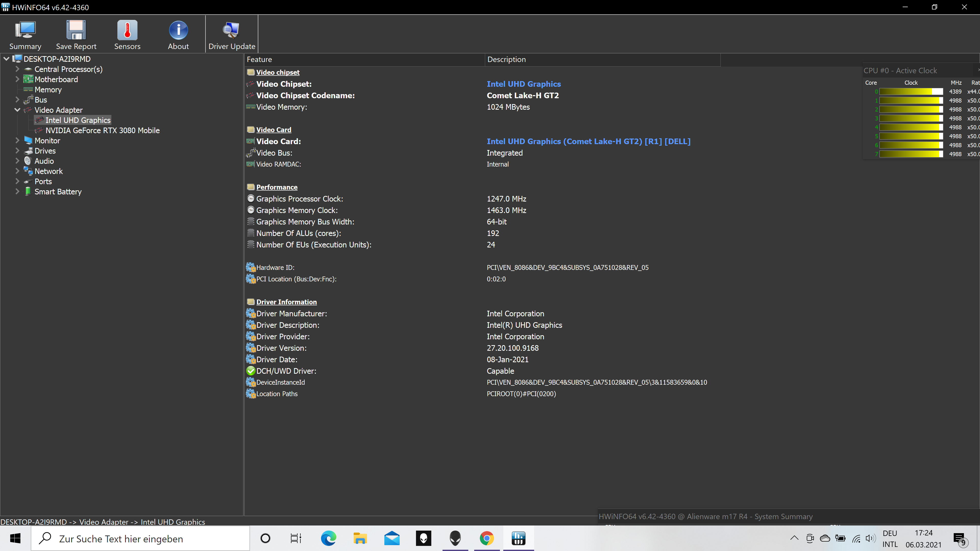The width and height of the screenshot is (980, 551).
Task: Click the Core 0 clock bar
Action: coord(911,92)
